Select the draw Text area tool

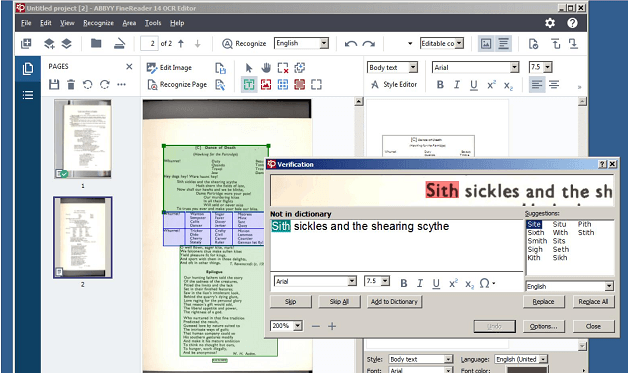click(x=249, y=85)
